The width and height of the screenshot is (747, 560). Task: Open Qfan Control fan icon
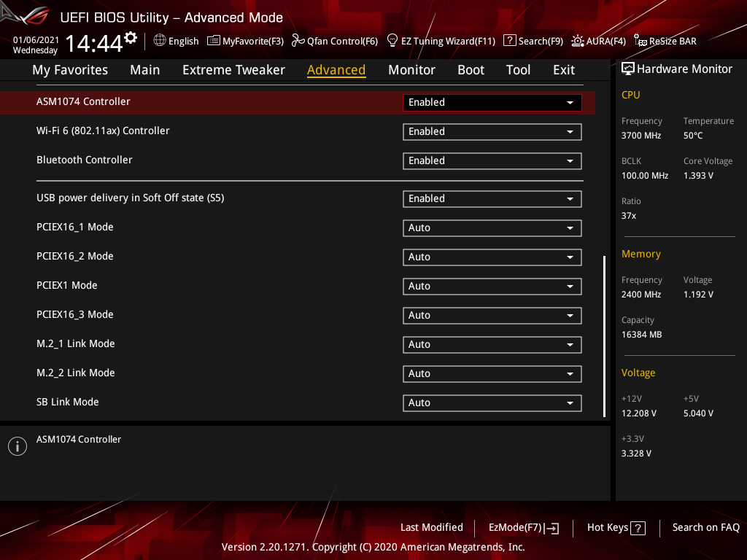click(x=298, y=41)
